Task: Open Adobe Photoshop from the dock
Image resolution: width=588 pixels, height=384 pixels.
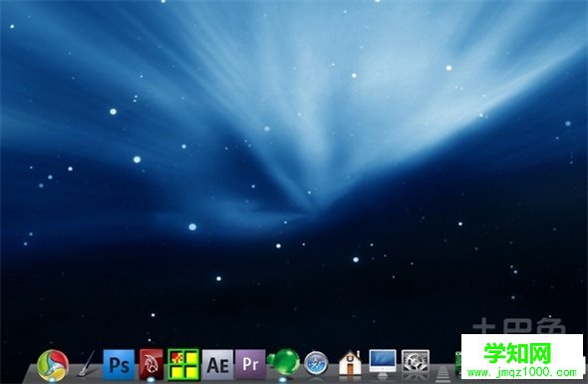Action: click(119, 364)
